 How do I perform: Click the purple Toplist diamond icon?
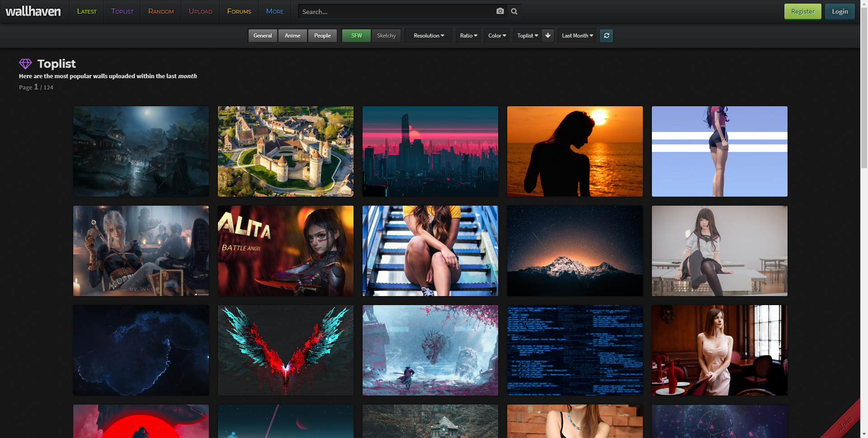pos(25,64)
